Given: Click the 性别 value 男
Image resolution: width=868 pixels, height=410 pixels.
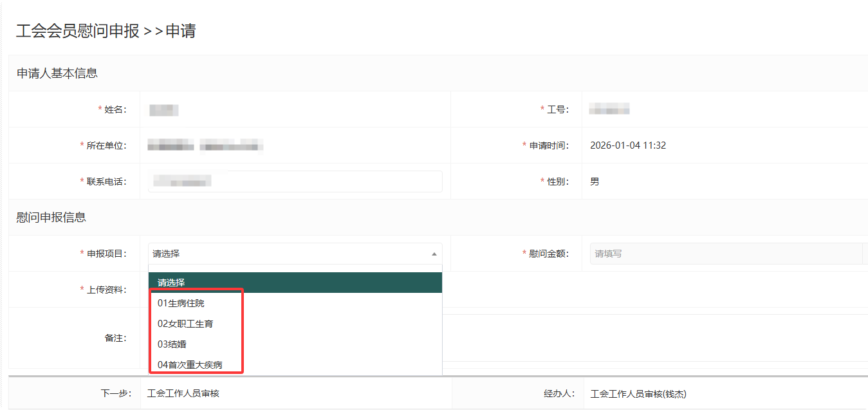Looking at the screenshot, I should pos(595,182).
